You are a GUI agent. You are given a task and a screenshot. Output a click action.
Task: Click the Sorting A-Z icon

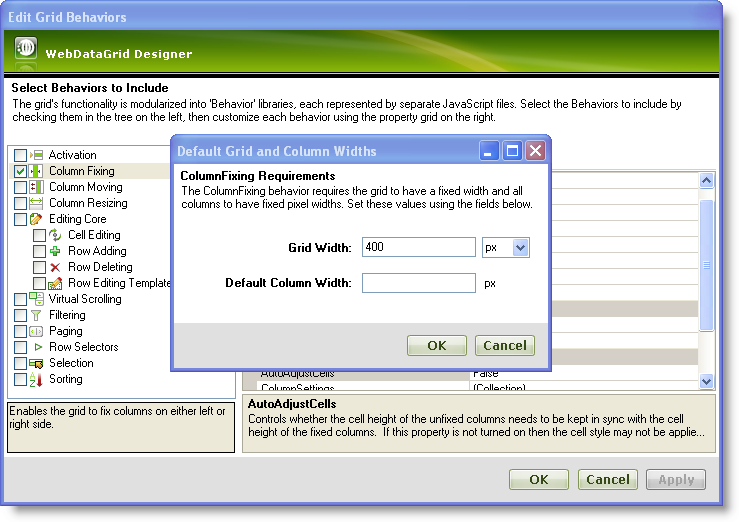36,379
